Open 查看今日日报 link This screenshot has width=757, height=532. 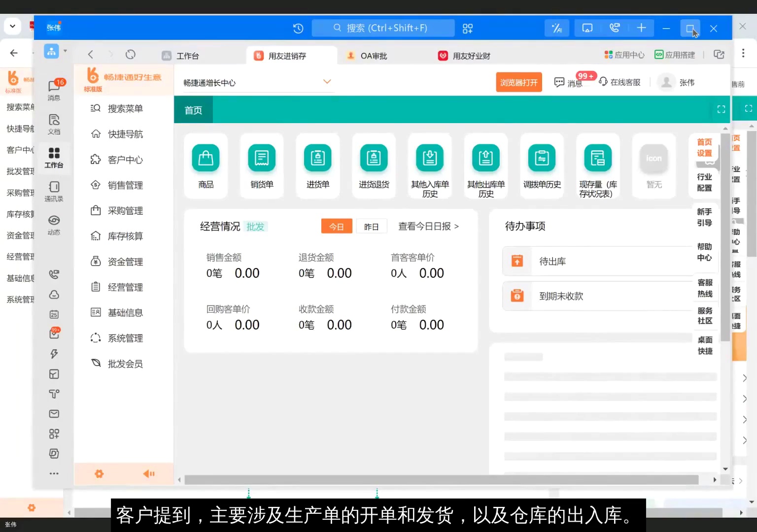click(426, 226)
